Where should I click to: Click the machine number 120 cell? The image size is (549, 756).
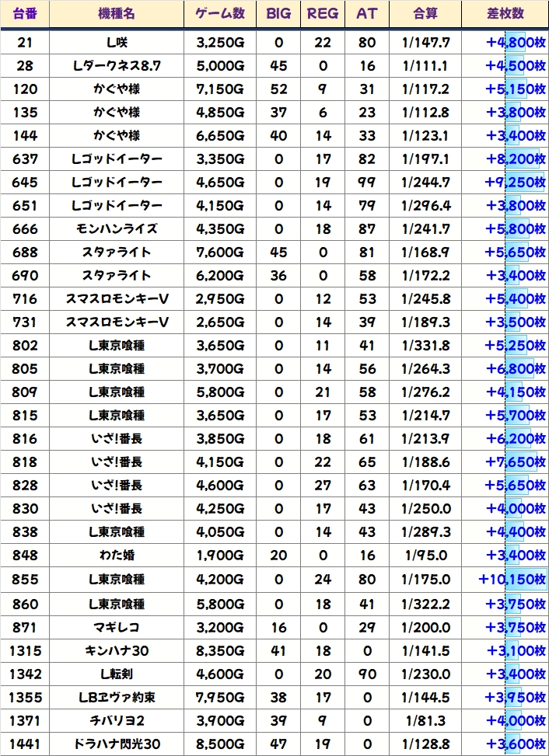click(x=25, y=89)
